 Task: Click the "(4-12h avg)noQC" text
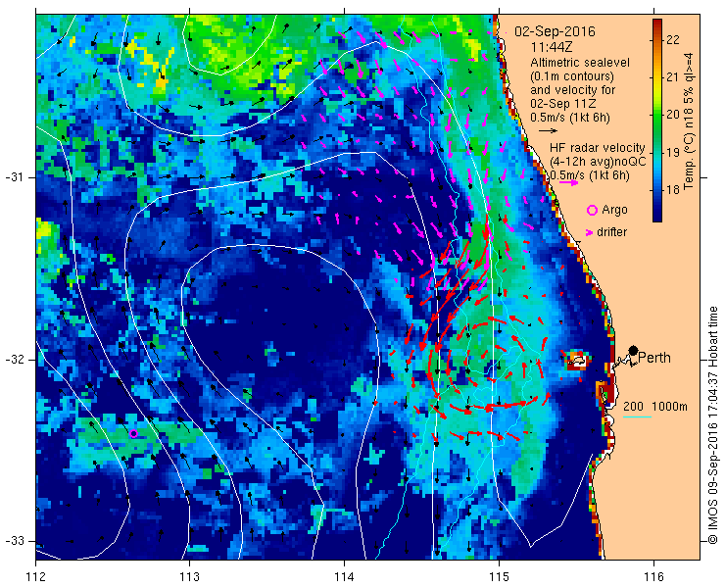[598, 162]
